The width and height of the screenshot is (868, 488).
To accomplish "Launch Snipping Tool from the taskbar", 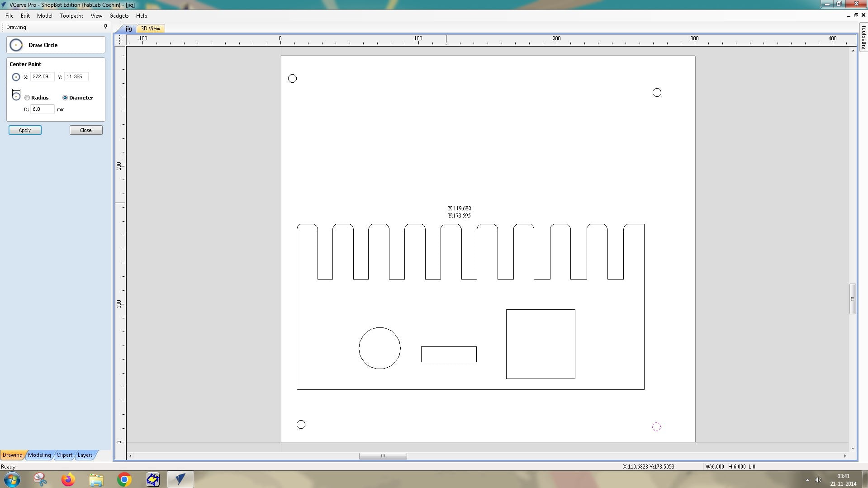I will 40,479.
